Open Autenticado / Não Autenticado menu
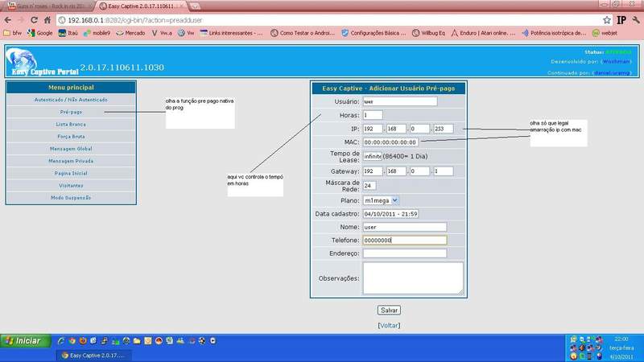 [71, 100]
